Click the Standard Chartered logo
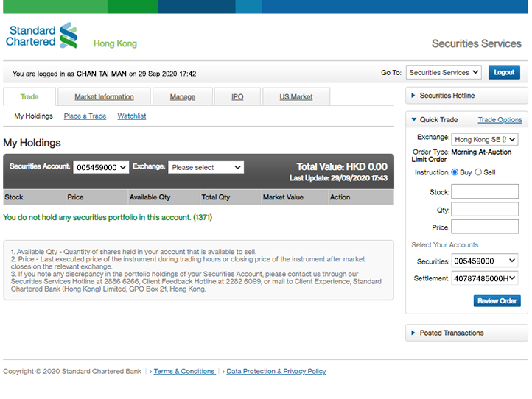Screen dimensions: 532x399 41,35
